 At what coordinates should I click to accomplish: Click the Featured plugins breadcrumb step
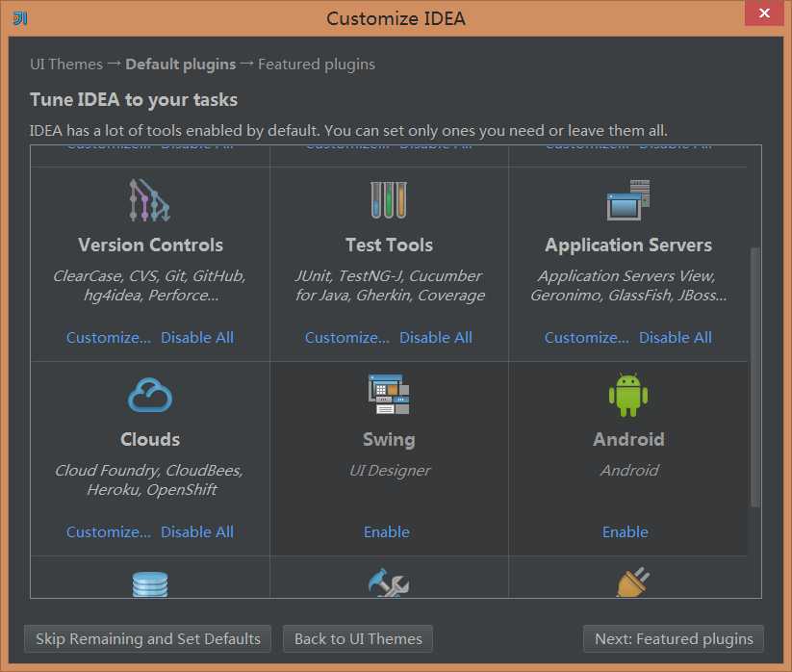click(317, 65)
